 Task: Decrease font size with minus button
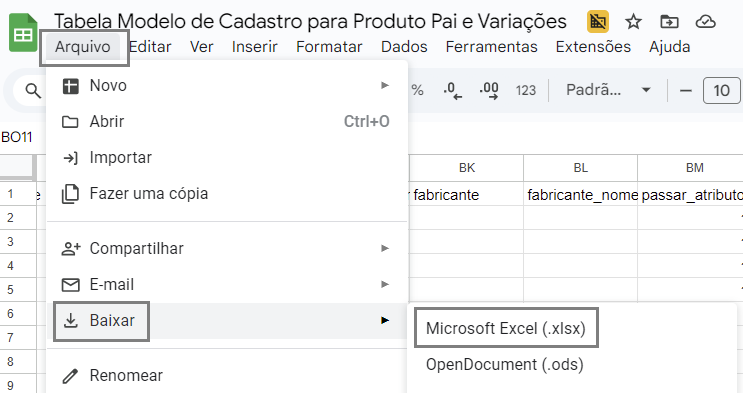tap(686, 90)
